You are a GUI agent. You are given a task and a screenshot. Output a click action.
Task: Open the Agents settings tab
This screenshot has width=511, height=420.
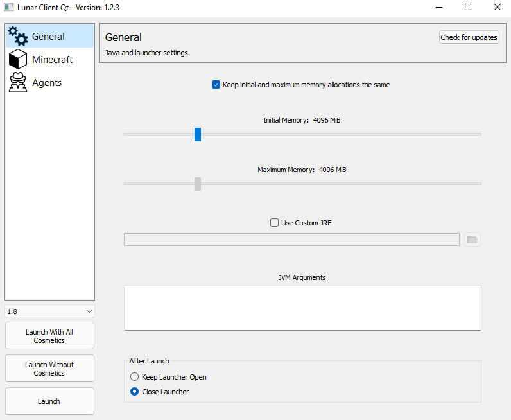(x=47, y=83)
